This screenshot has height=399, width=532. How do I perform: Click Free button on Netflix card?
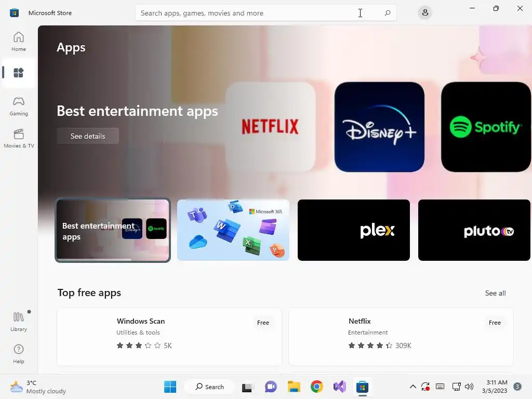tap(495, 323)
